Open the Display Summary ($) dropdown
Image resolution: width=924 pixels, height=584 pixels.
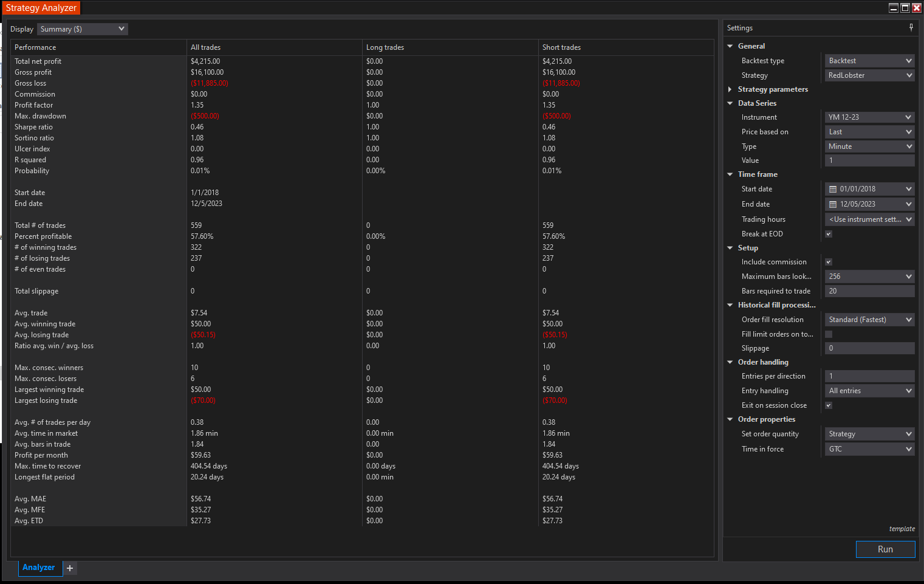[x=83, y=29]
